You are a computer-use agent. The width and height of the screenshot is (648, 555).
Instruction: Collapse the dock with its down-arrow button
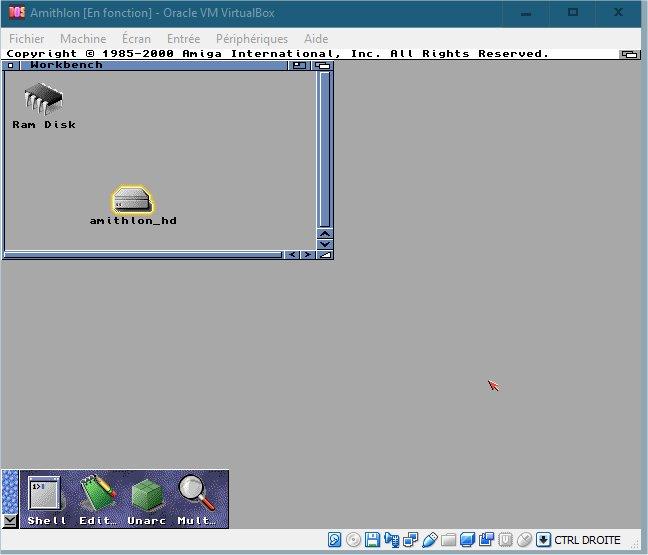point(10,521)
